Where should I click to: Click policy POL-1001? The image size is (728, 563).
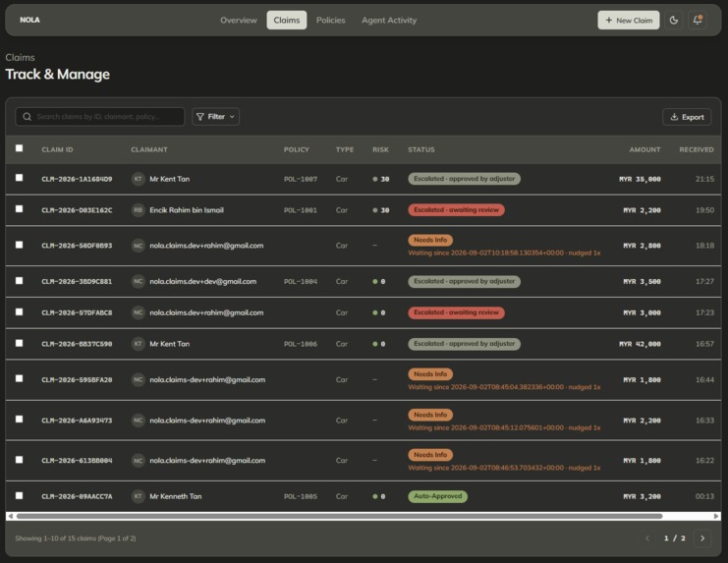click(x=301, y=210)
